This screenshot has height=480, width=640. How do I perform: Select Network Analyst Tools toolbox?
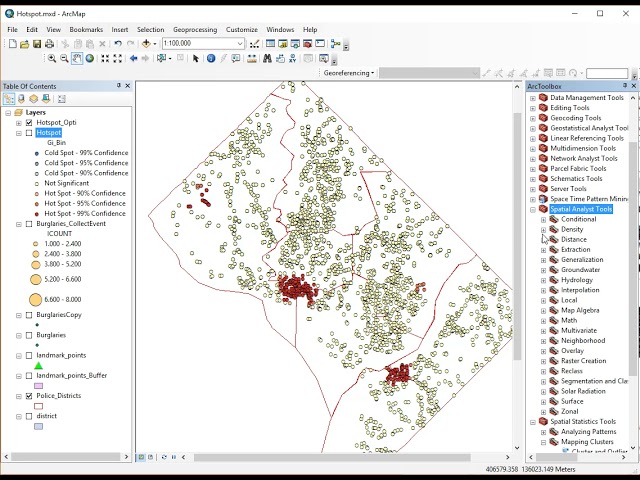coord(584,158)
